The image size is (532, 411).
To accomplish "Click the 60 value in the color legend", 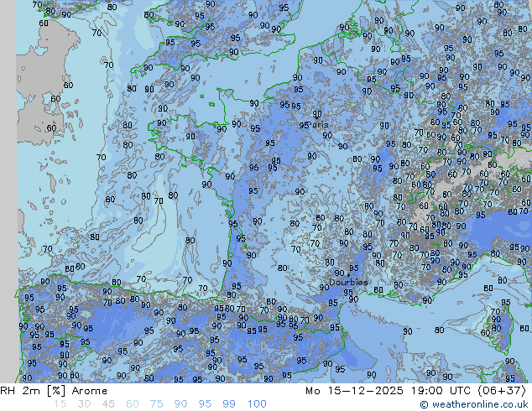I will 133,404.
